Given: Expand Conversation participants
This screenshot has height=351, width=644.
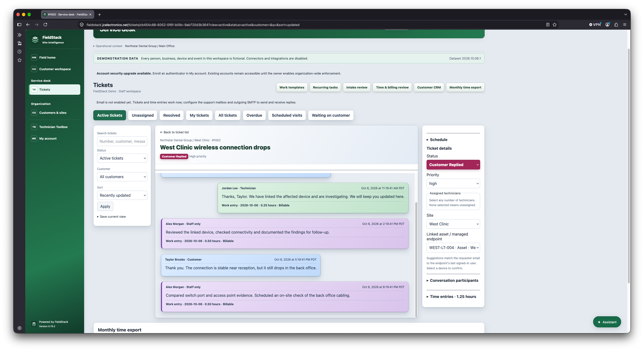Looking at the screenshot, I should pyautogui.click(x=452, y=280).
